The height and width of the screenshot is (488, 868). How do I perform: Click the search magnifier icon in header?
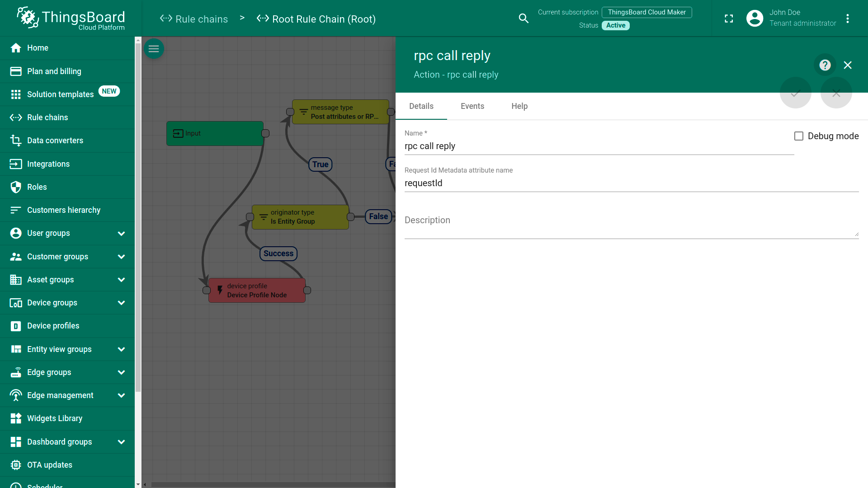coord(524,19)
